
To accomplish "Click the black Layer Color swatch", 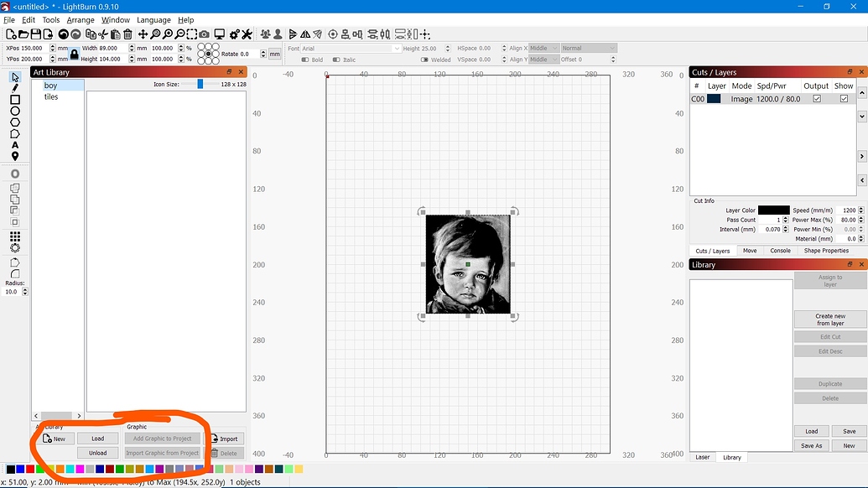I will [773, 210].
